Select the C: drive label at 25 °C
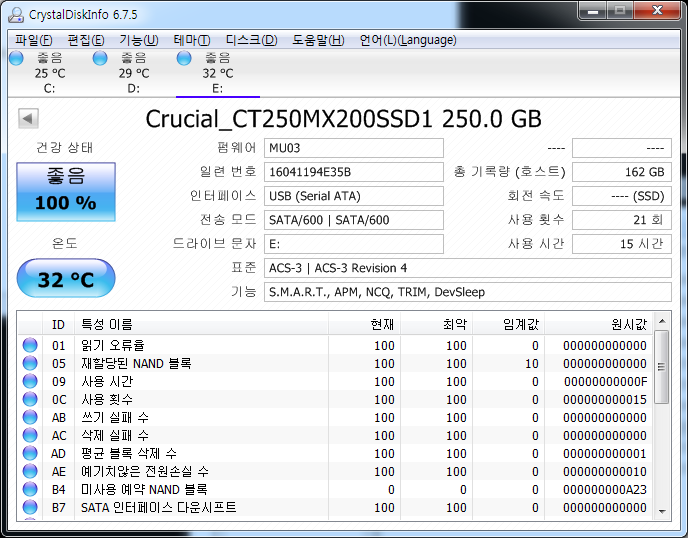 [50, 89]
